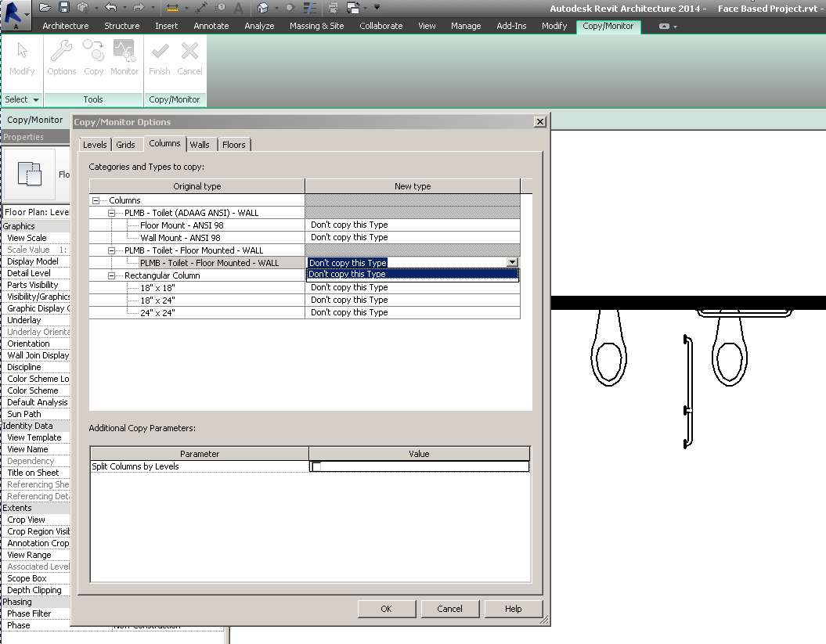826x644 pixels.
Task: Click the Thin Lines icon
Action: [x=311, y=8]
